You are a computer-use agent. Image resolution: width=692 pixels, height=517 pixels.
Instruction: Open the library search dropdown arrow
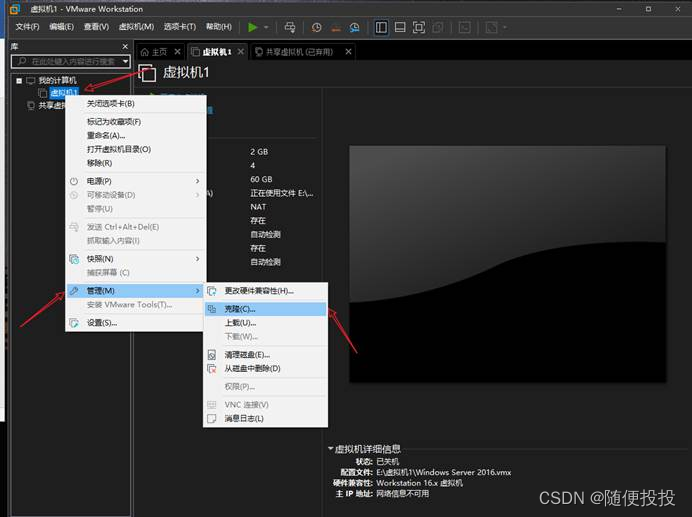tap(125, 61)
